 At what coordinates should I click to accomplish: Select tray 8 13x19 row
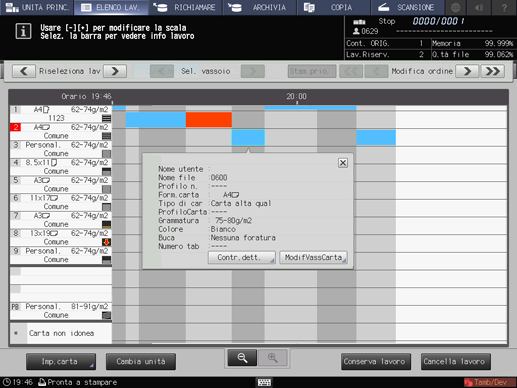[x=61, y=238]
